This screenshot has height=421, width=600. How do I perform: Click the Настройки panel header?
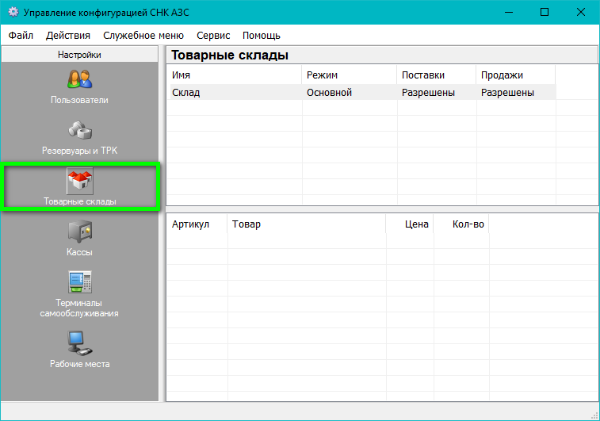(x=79, y=55)
